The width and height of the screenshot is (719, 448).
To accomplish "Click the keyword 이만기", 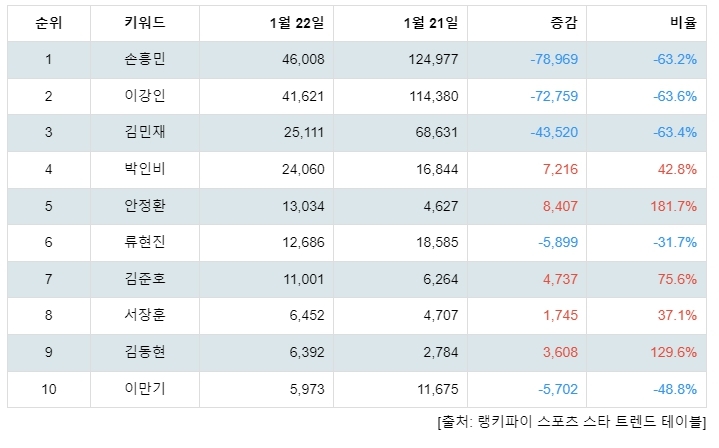I will [145, 388].
